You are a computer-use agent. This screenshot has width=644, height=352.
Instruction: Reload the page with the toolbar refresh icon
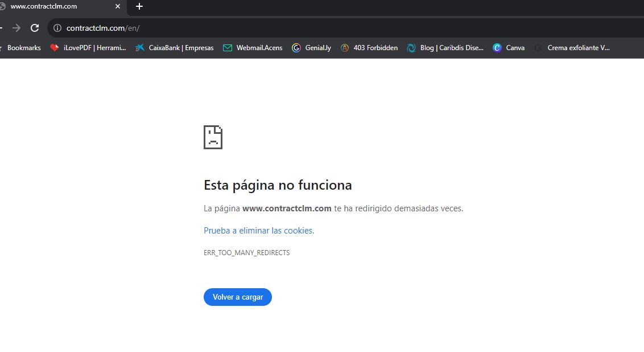[x=35, y=28]
